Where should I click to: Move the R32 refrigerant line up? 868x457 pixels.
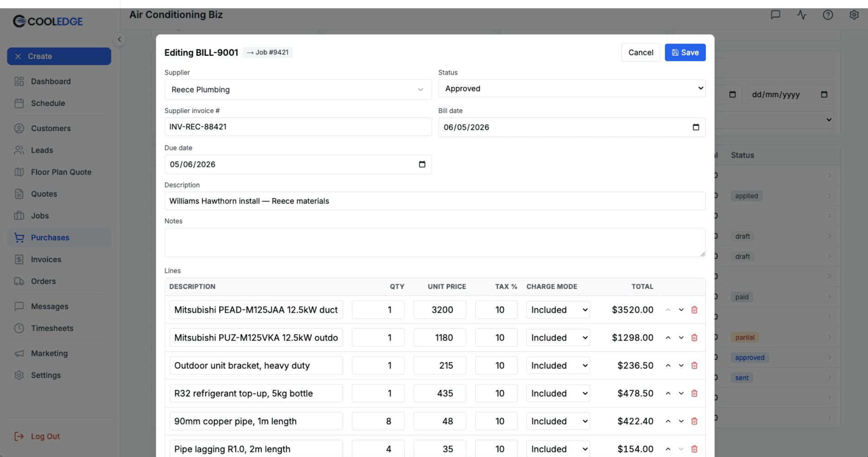(668, 393)
